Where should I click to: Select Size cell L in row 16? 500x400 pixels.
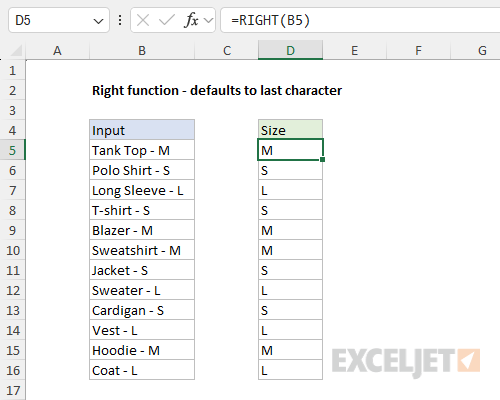(x=290, y=370)
